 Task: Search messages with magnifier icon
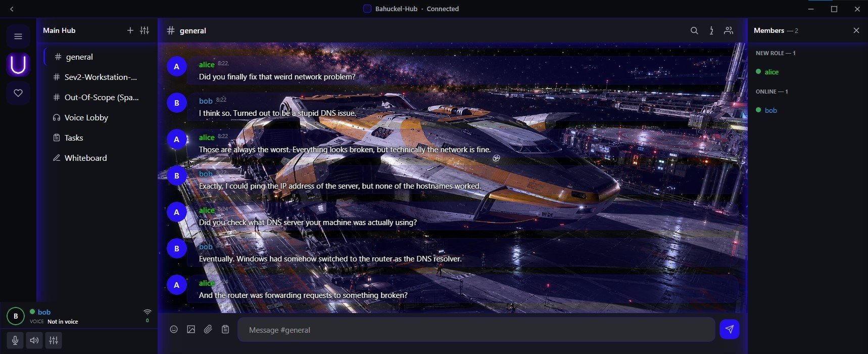pos(694,30)
